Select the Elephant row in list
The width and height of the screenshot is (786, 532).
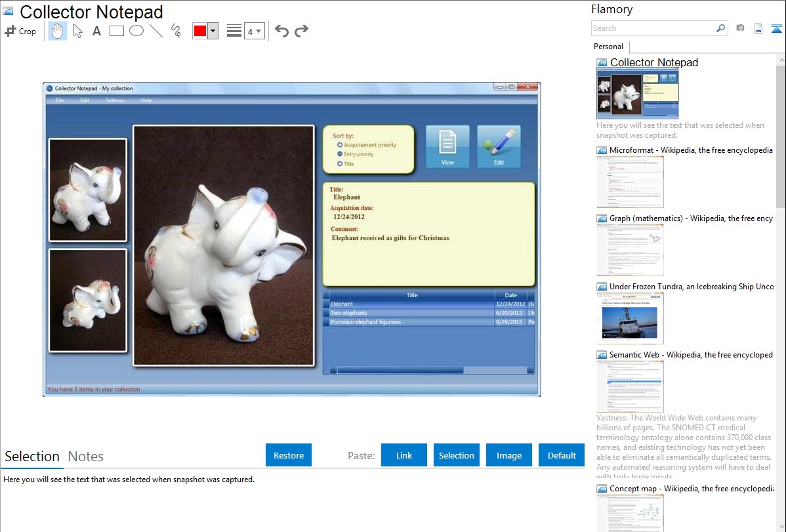pos(429,304)
